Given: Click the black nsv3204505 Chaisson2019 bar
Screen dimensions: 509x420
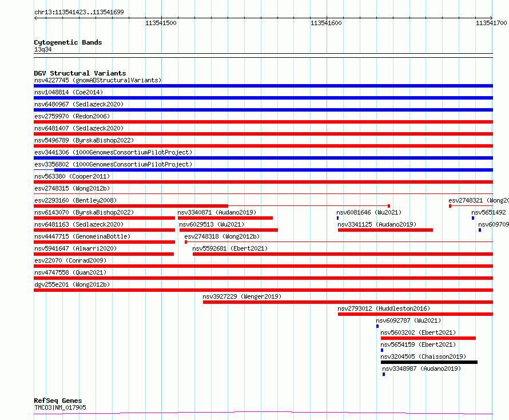Looking at the screenshot, I should pos(429,362).
